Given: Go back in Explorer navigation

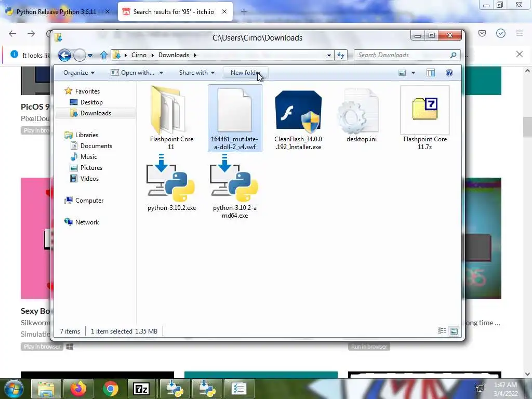Looking at the screenshot, I should 64,55.
